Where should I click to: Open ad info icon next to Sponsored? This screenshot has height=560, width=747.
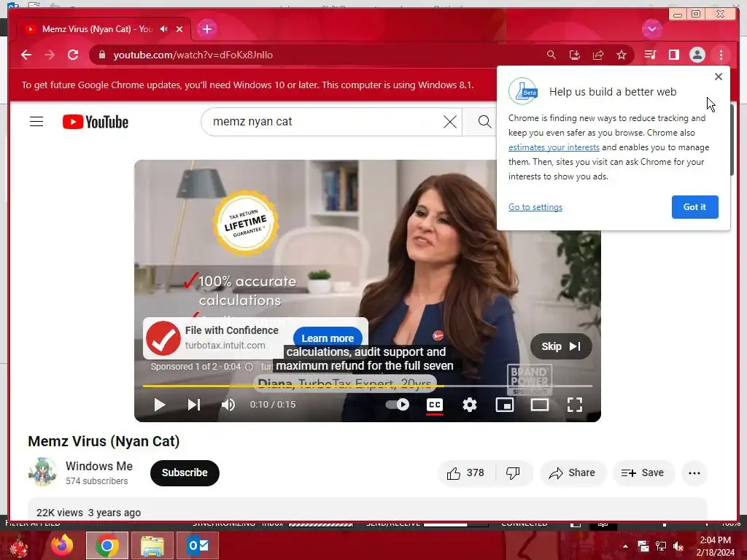coord(249,367)
